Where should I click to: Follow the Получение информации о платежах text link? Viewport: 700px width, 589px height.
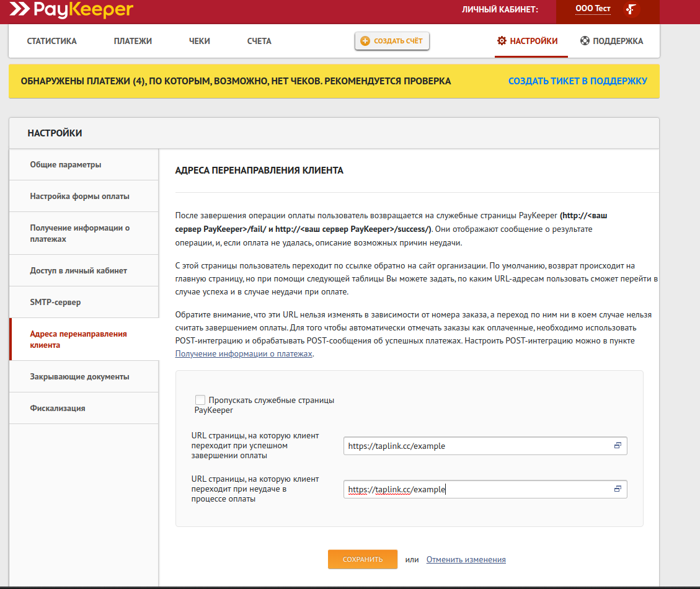244,353
